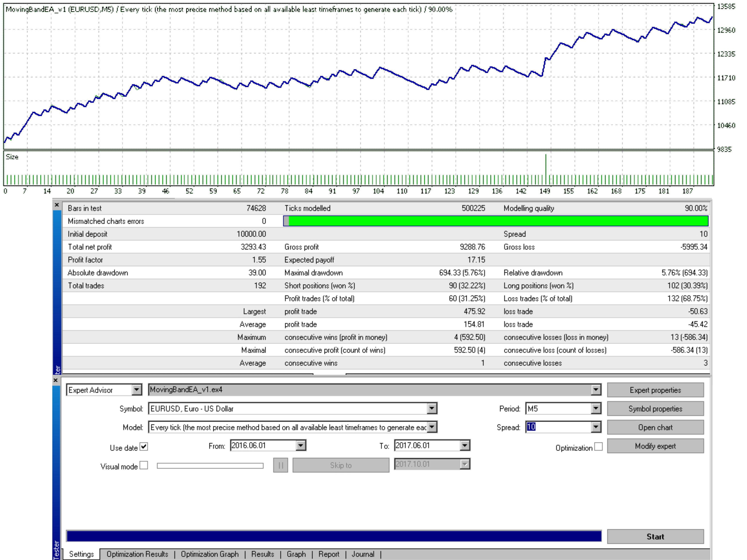This screenshot has width=747, height=560.
Task: Switch to the Journal tab
Action: [x=363, y=554]
